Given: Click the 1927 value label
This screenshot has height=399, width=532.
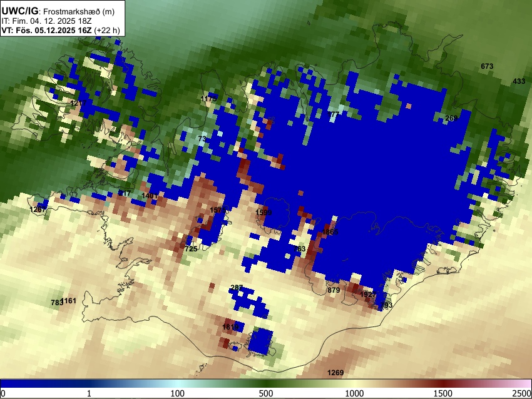Looking at the screenshot, I should pyautogui.click(x=368, y=295).
